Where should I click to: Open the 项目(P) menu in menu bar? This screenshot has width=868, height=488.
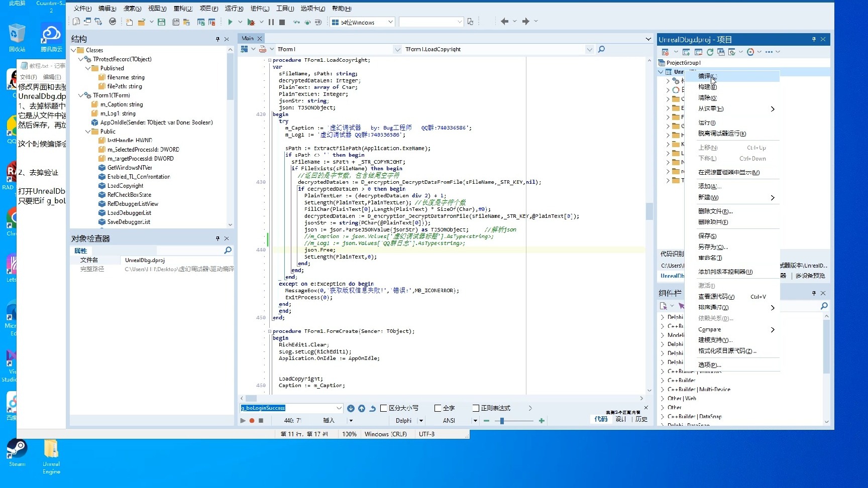[x=208, y=9]
